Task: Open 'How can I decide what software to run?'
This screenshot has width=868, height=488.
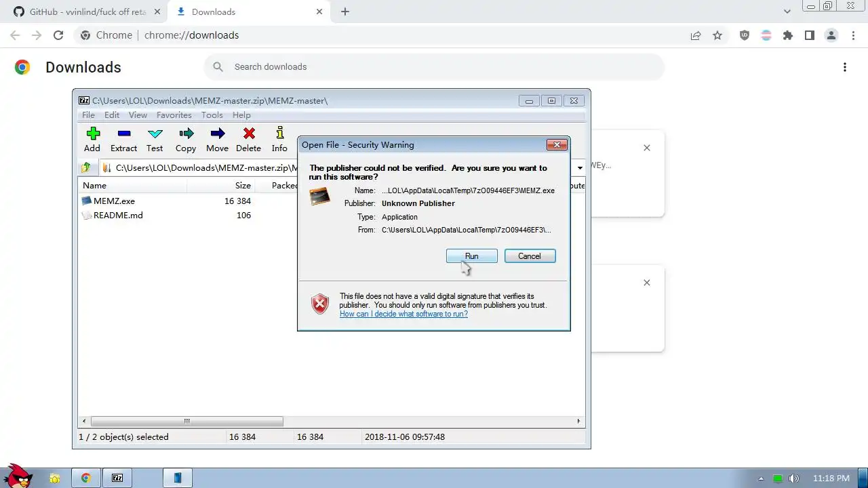Action: pyautogui.click(x=403, y=314)
